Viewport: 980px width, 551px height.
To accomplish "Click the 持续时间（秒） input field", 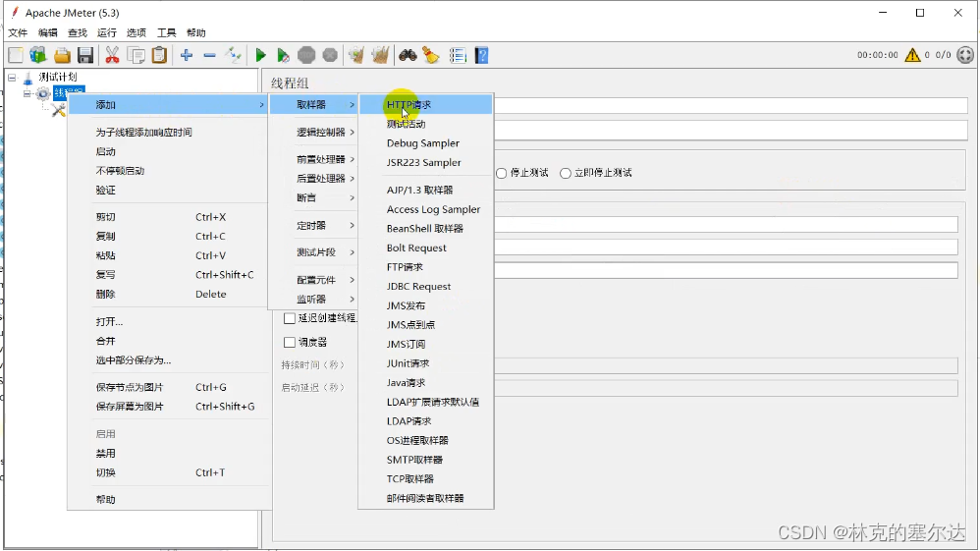I will point(727,365).
